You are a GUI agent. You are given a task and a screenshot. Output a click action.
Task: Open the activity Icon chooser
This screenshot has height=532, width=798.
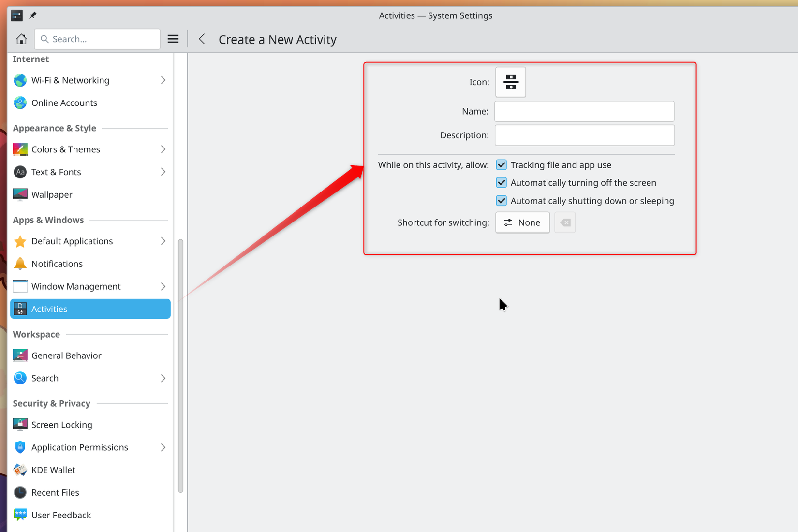click(510, 82)
